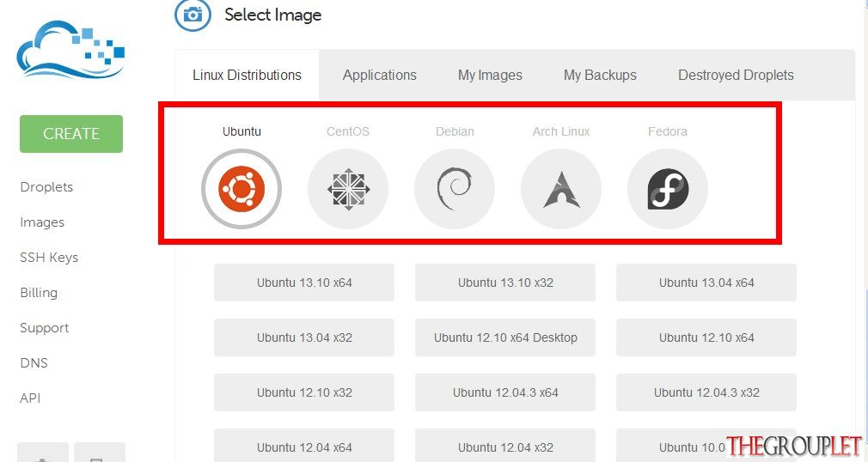The height and width of the screenshot is (462, 868).
Task: Click the DigitalOcean cloud logo
Action: coord(70,49)
